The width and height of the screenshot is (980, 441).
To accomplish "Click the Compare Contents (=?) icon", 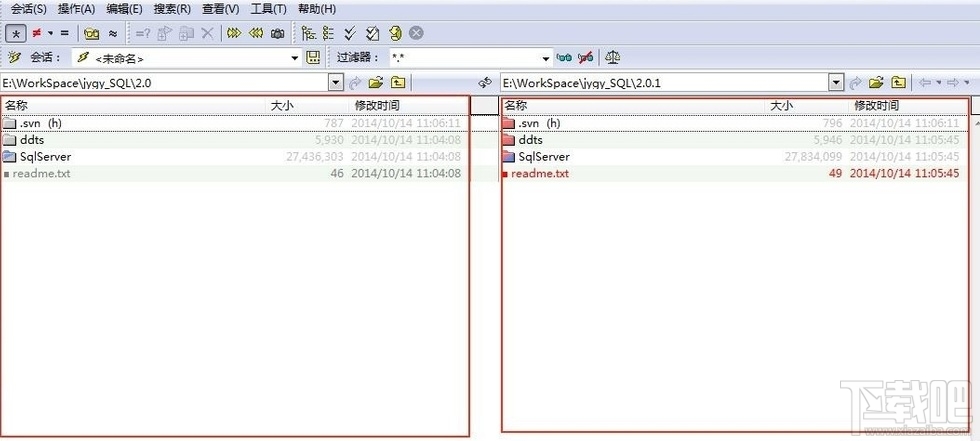I will pyautogui.click(x=142, y=33).
